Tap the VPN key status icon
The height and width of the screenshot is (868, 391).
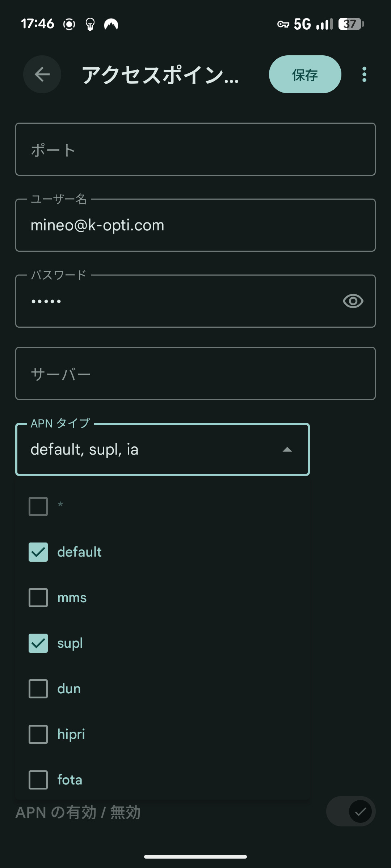coord(283,24)
